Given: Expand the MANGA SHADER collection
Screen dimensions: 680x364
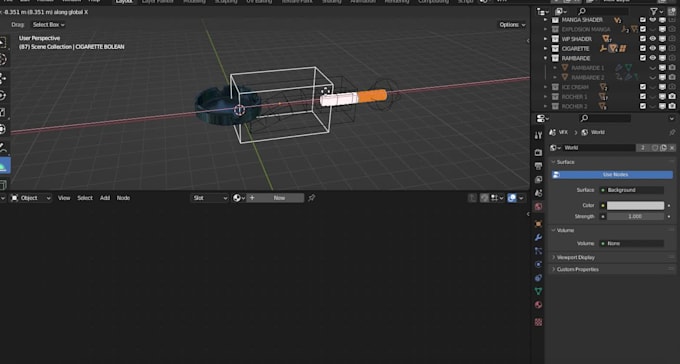Looking at the screenshot, I should tap(546, 20).
